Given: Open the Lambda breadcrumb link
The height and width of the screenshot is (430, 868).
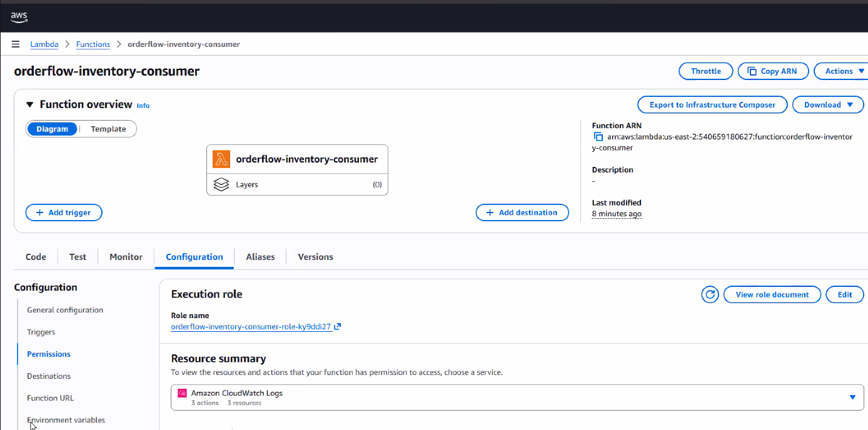Looking at the screenshot, I should click(x=44, y=44).
